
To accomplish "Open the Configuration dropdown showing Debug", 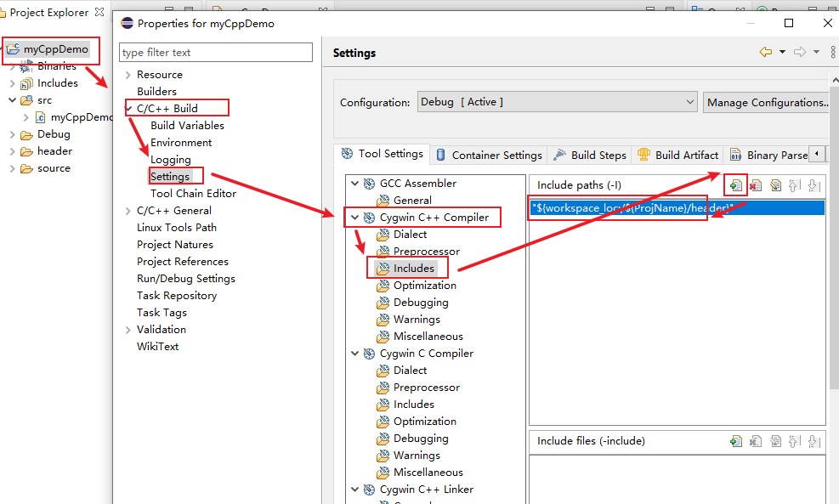I will pos(690,102).
